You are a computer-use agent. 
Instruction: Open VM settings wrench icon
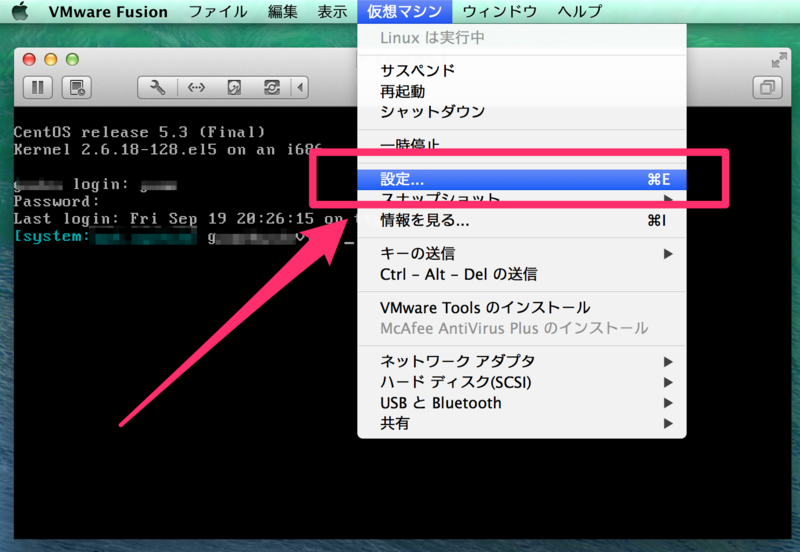click(x=157, y=87)
